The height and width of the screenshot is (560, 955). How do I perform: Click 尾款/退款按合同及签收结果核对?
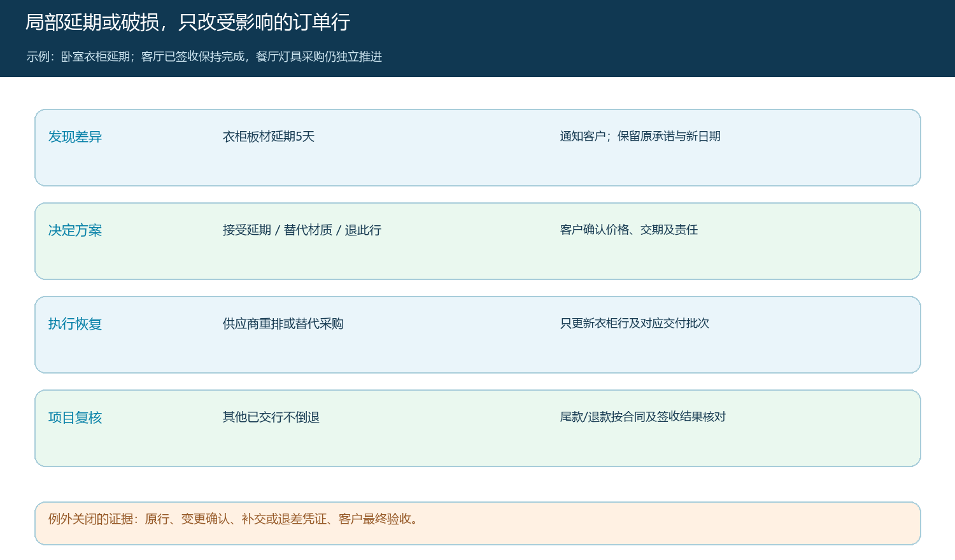643,417
